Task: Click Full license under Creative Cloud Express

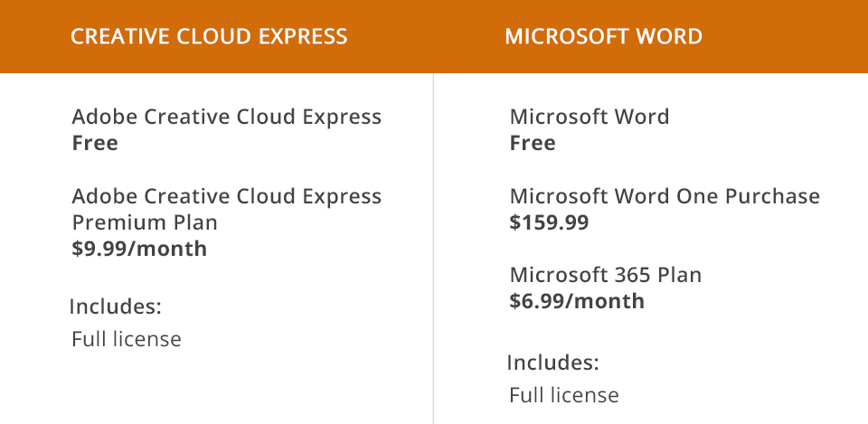Action: [127, 339]
